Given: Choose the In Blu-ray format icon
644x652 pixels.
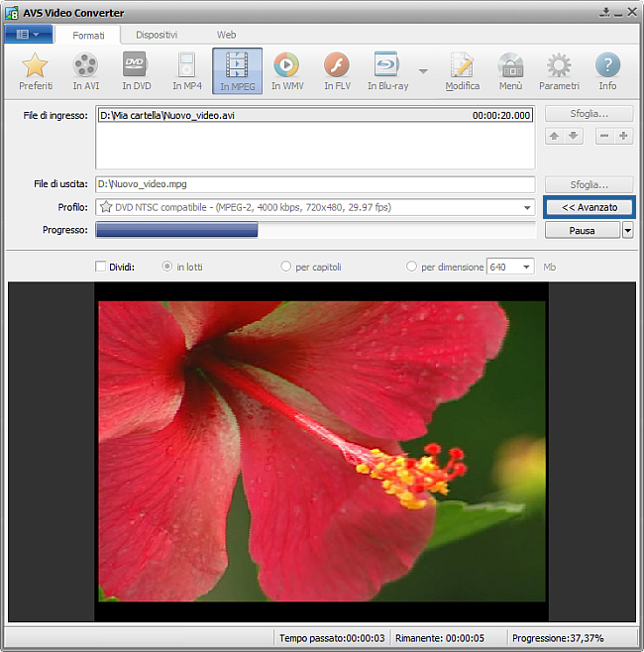Looking at the screenshot, I should point(387,69).
